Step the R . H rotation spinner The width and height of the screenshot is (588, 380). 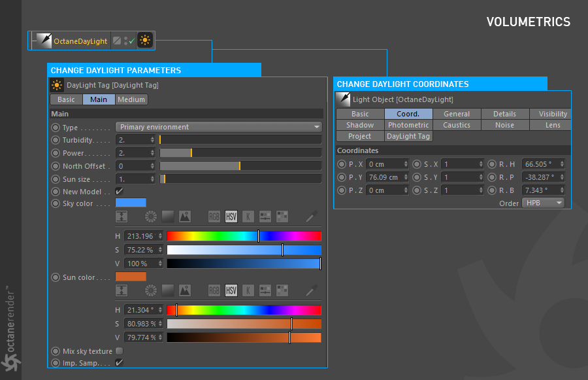click(x=562, y=164)
